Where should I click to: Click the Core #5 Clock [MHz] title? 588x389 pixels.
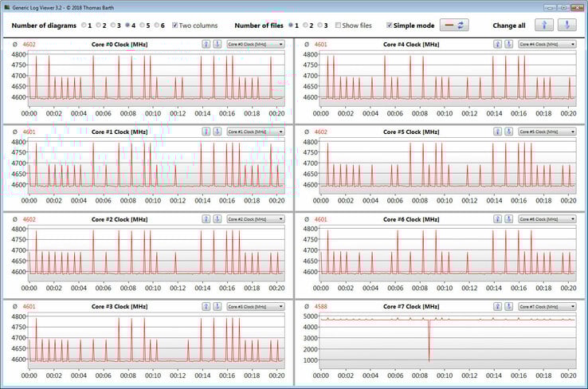coord(411,132)
